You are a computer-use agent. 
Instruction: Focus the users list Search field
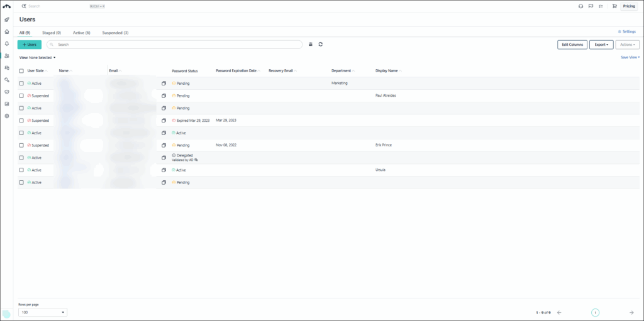pyautogui.click(x=175, y=45)
